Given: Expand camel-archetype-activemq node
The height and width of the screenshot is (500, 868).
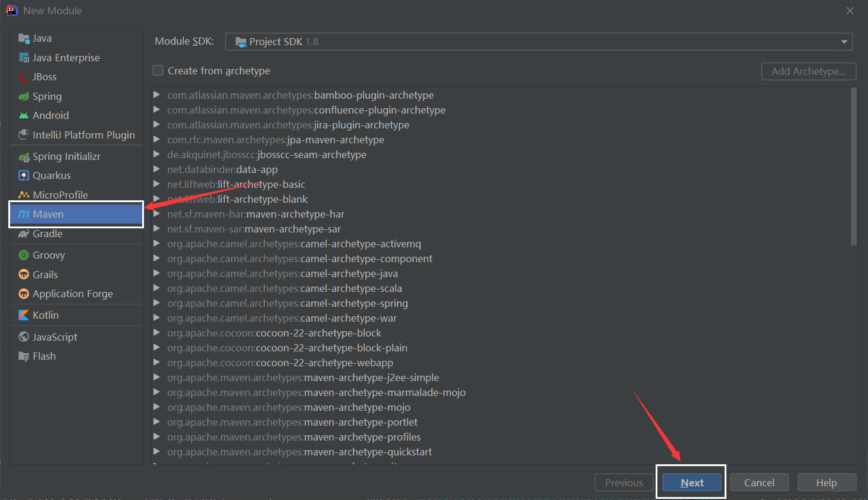Looking at the screenshot, I should click(x=156, y=243).
